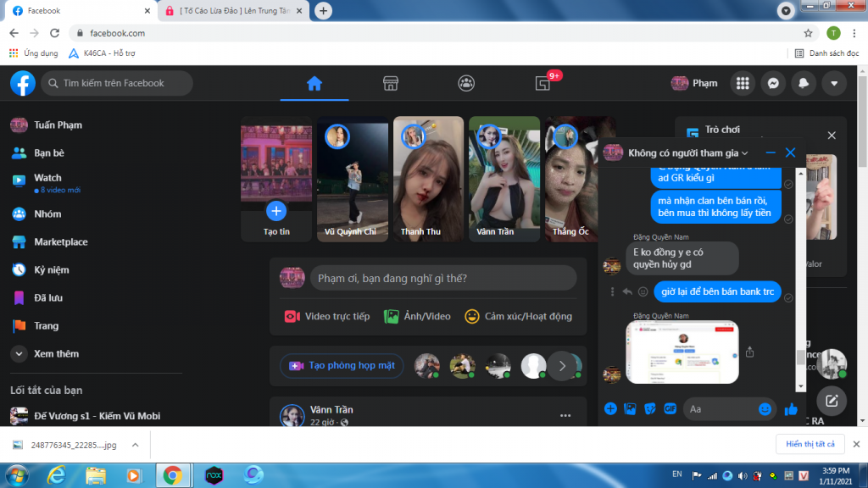
Task: Send a thumbs-up like in chat
Action: (x=791, y=409)
